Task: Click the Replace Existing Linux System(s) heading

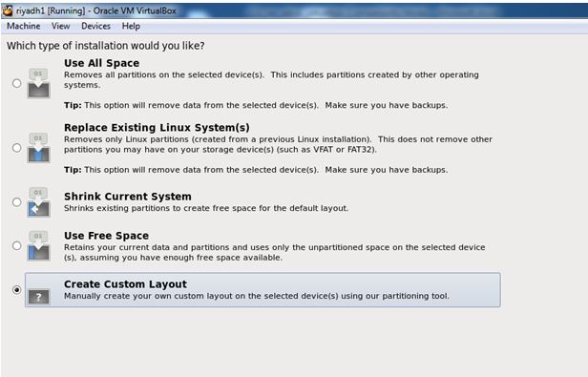Action: (x=157, y=128)
